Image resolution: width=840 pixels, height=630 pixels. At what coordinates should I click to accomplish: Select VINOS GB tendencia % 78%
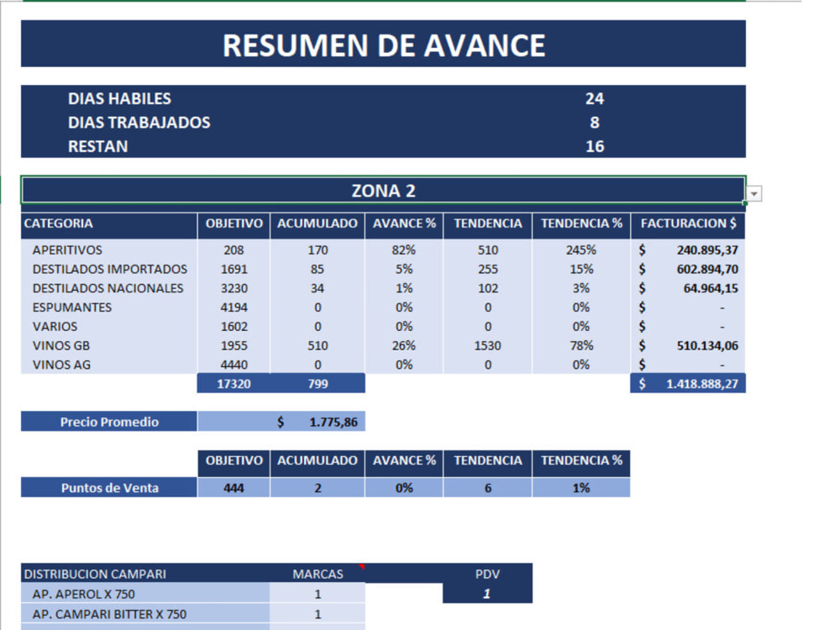[x=581, y=345]
